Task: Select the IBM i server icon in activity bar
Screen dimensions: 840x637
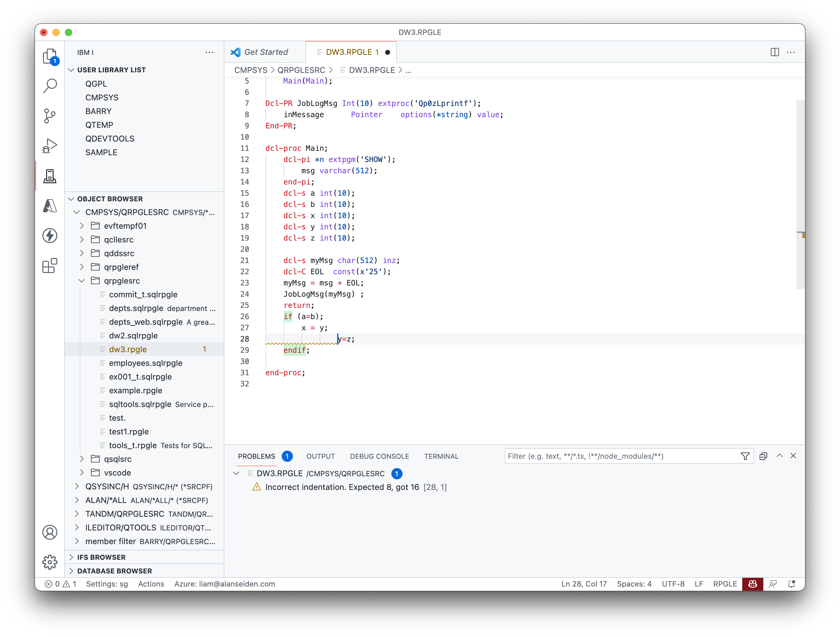Action: 50,176
